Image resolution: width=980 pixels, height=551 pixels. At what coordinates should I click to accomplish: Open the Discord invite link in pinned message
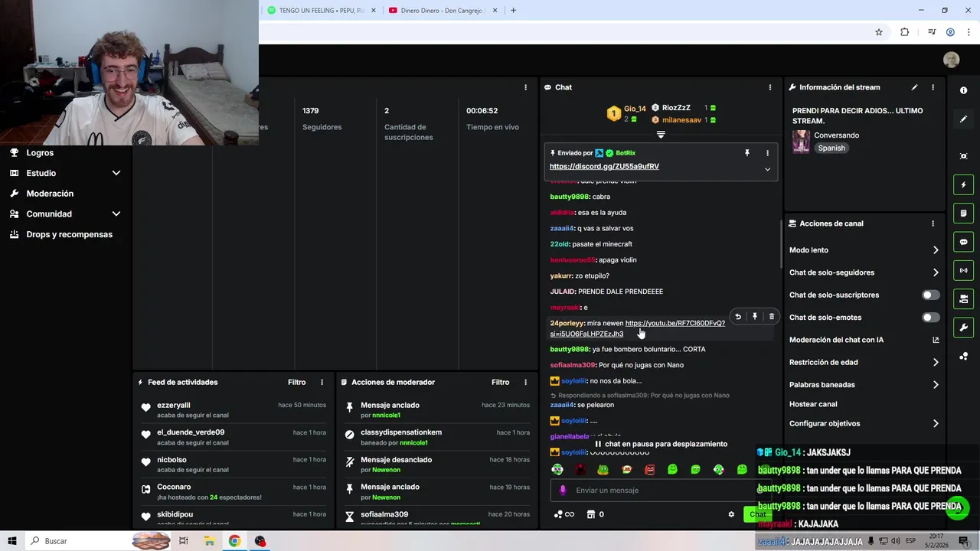coord(604,166)
